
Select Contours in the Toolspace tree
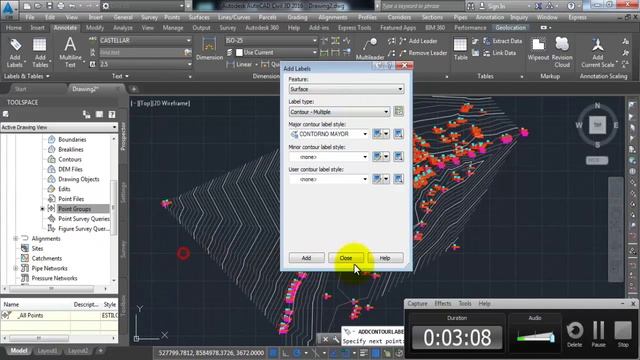click(70, 159)
